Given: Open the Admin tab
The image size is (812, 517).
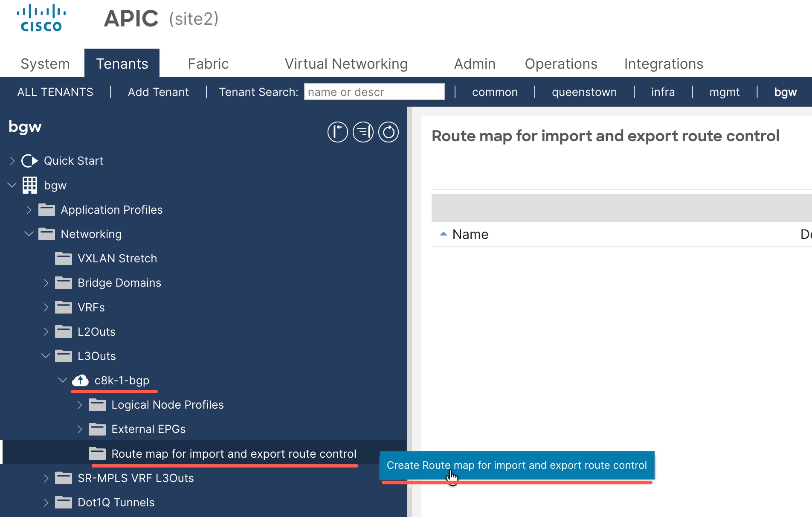Looking at the screenshot, I should 475,64.
